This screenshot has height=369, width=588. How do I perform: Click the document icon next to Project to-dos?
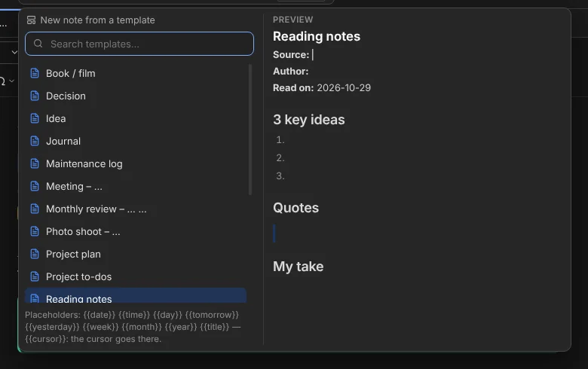click(x=35, y=277)
